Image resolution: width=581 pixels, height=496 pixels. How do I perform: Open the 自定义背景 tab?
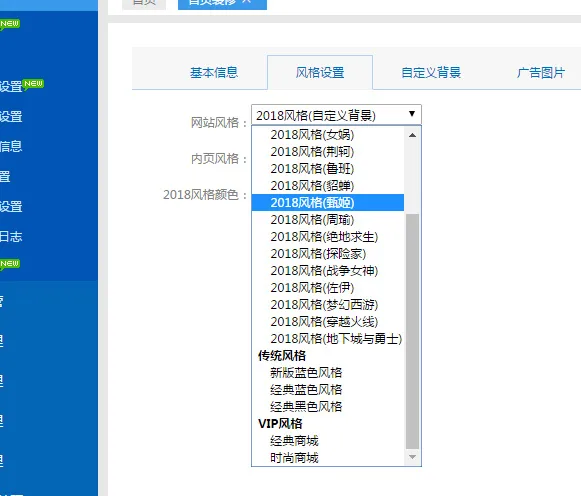[431, 73]
